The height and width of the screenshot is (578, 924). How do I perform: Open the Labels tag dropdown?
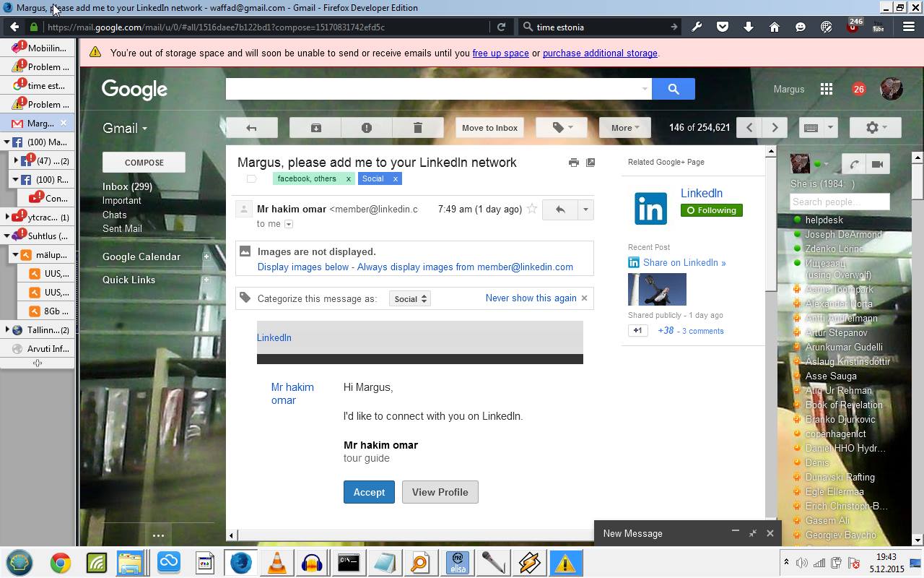pos(562,128)
